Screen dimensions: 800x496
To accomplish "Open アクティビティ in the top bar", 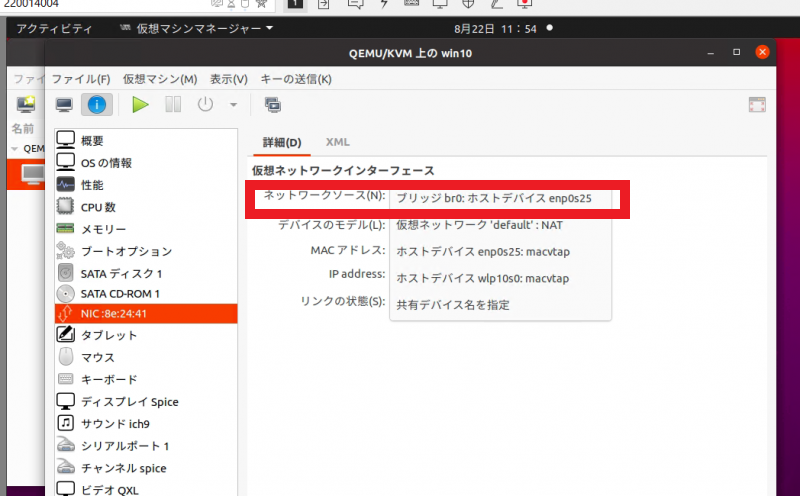I will [x=55, y=29].
